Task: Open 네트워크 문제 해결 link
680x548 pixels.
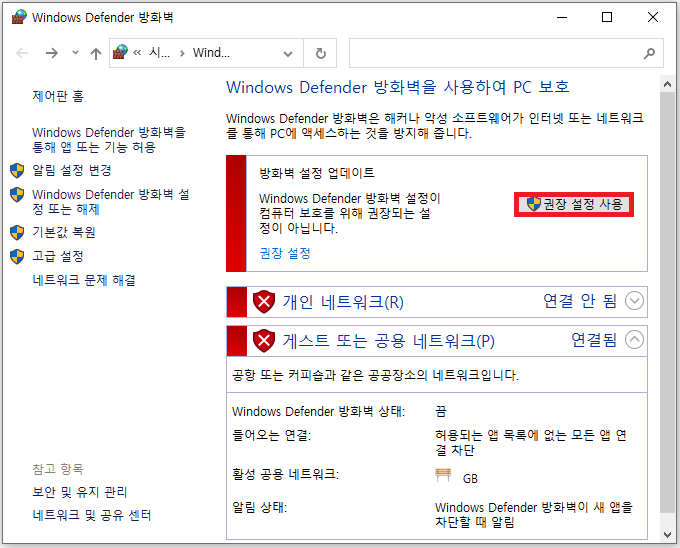Action: tap(84, 280)
